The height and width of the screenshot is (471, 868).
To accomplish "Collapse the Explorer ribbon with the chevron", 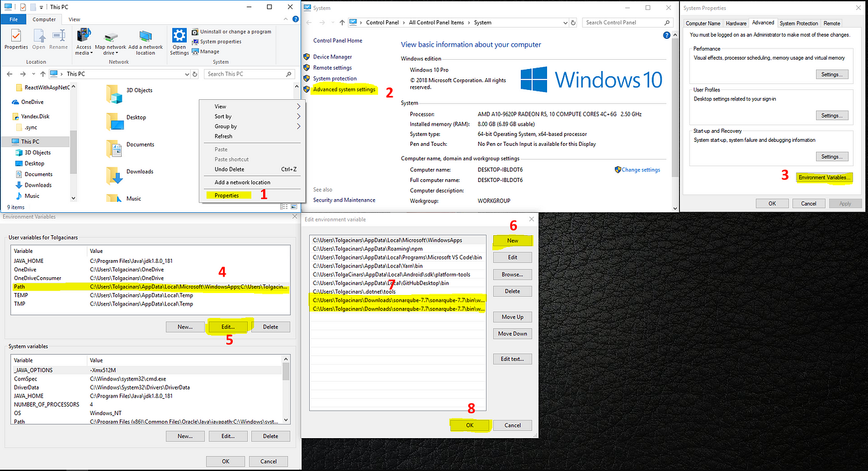I will click(x=287, y=20).
